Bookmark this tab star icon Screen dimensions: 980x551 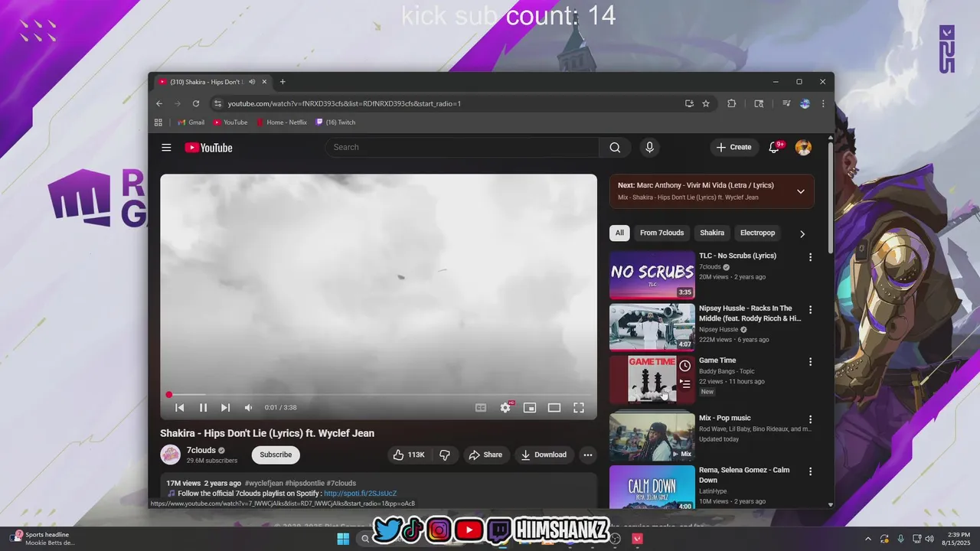[706, 103]
